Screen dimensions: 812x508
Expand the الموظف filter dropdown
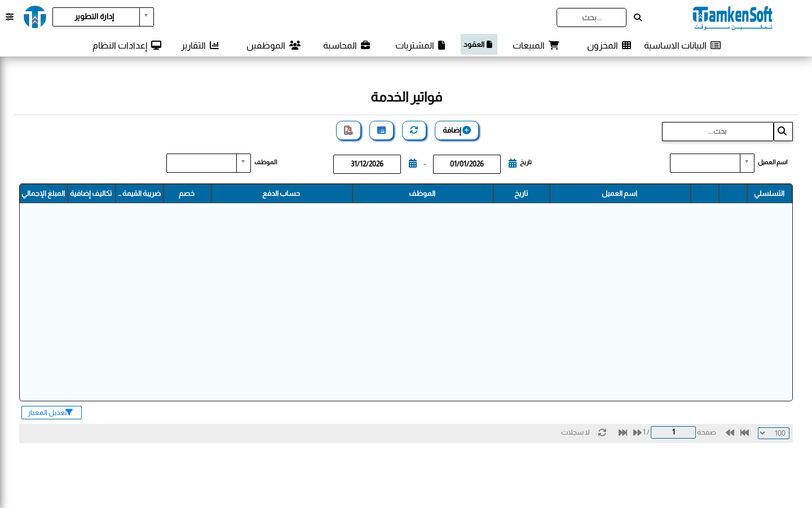pyautogui.click(x=243, y=163)
